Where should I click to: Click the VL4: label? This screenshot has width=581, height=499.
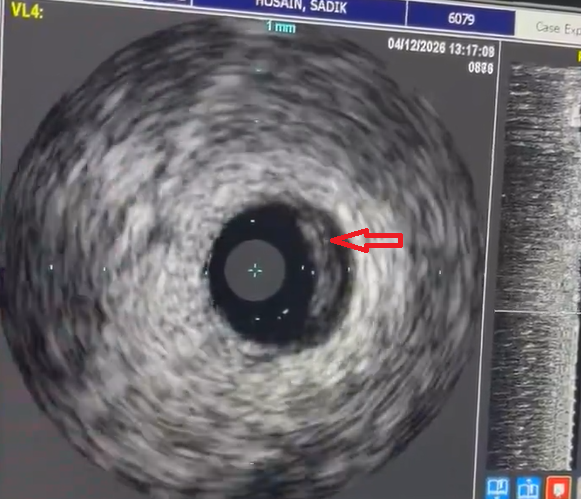pos(27,10)
